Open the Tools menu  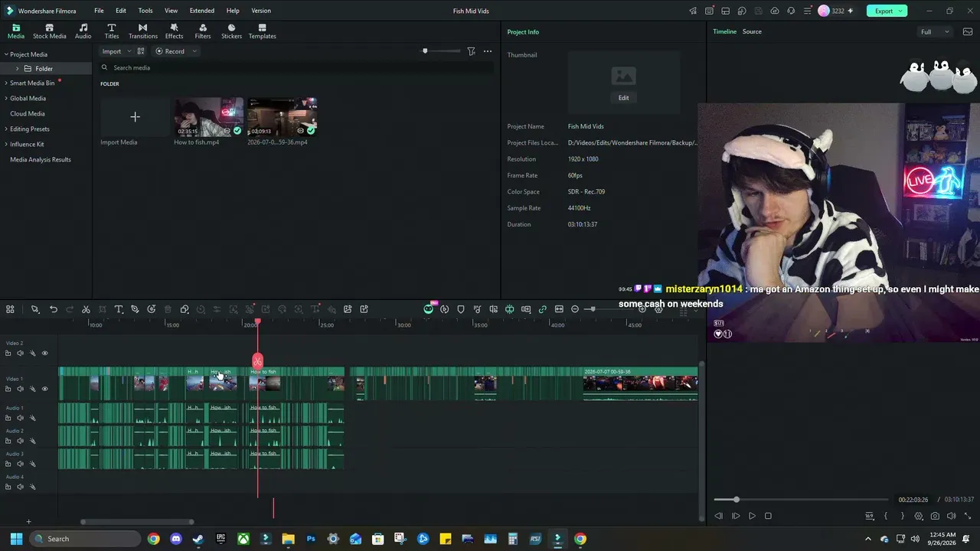pos(145,11)
